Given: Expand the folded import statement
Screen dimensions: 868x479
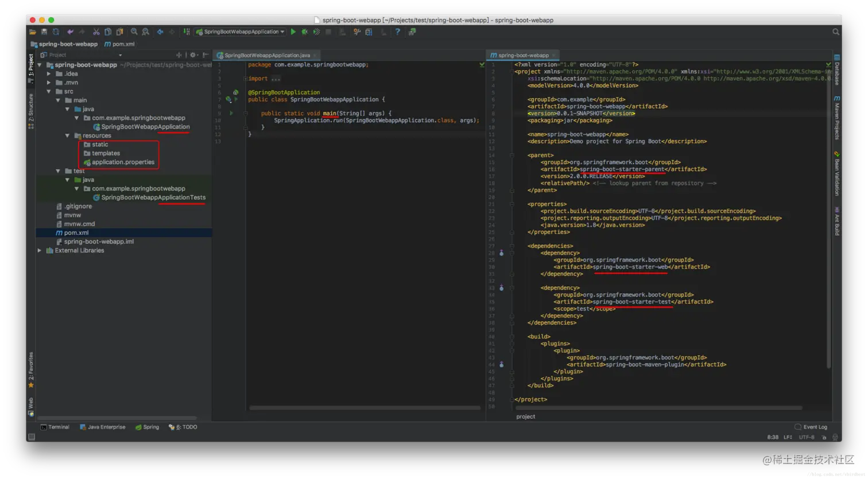Looking at the screenshot, I should tap(245, 79).
